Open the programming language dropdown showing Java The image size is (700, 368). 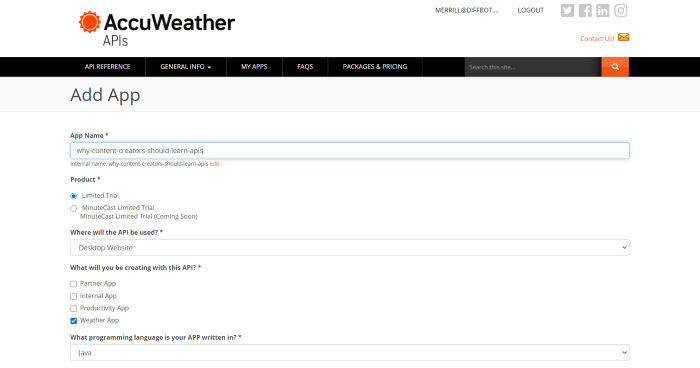click(x=350, y=352)
